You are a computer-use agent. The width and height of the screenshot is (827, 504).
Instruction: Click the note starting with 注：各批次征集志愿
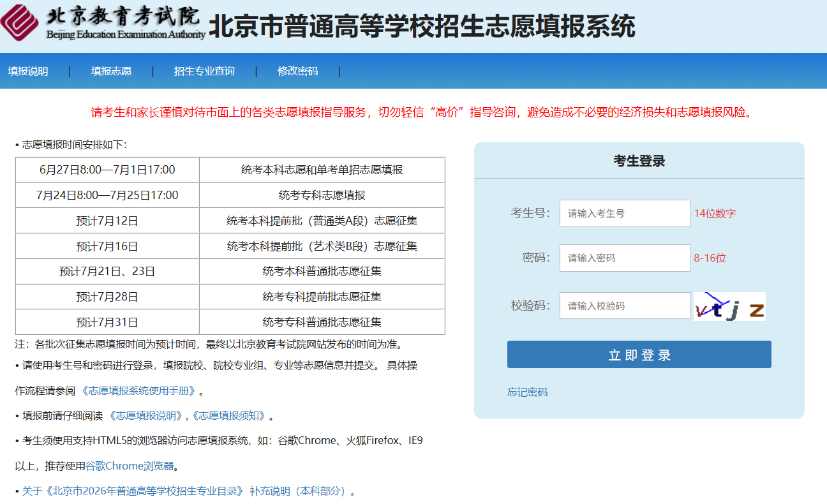[209, 345]
